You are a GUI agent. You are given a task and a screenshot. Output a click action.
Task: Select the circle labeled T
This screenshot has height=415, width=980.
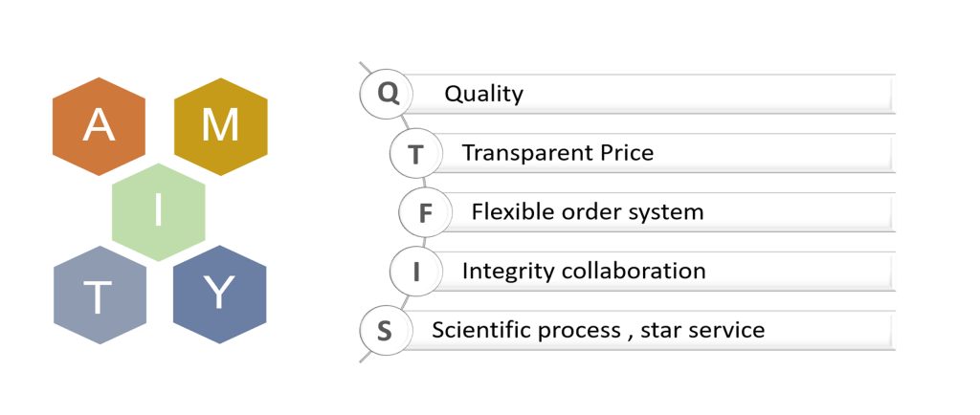point(415,154)
